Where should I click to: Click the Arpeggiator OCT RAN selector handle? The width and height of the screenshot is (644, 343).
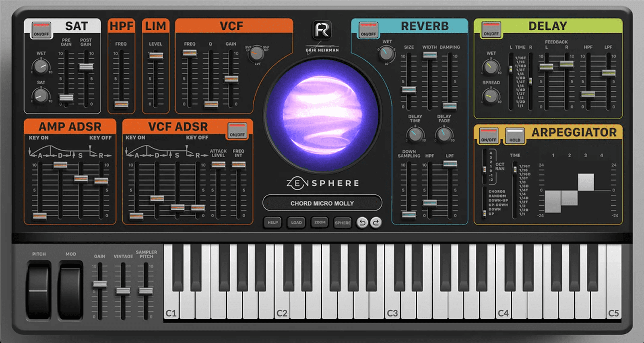tap(485, 170)
